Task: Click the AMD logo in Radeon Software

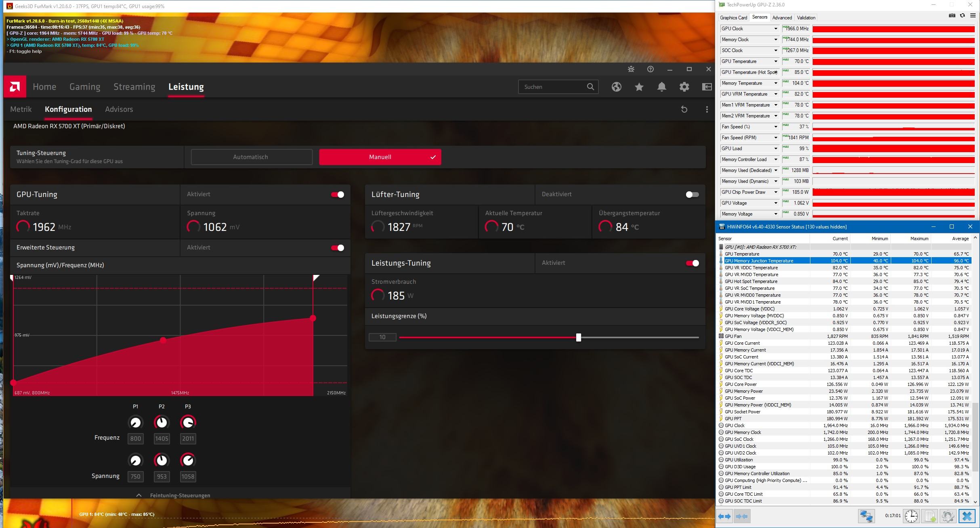Action: (x=15, y=86)
